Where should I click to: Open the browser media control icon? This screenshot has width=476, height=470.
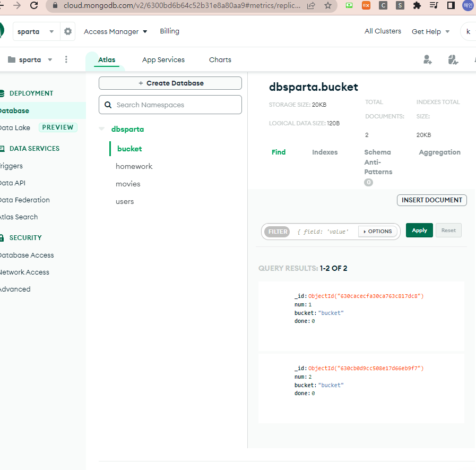434,5
